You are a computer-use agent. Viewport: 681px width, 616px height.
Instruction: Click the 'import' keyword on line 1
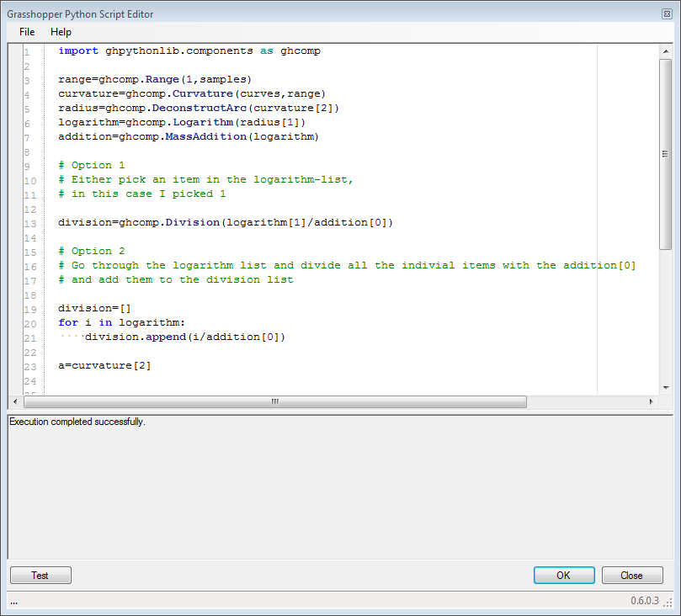click(78, 50)
